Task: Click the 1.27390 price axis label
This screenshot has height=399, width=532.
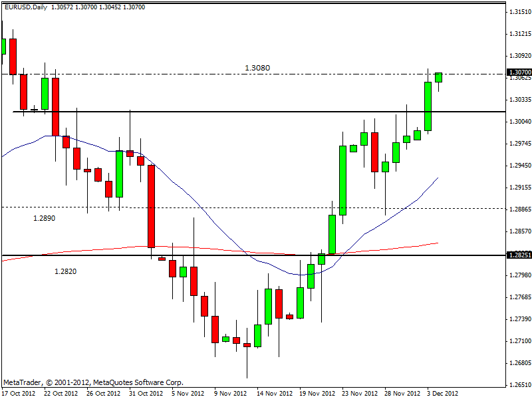Action: [x=519, y=319]
